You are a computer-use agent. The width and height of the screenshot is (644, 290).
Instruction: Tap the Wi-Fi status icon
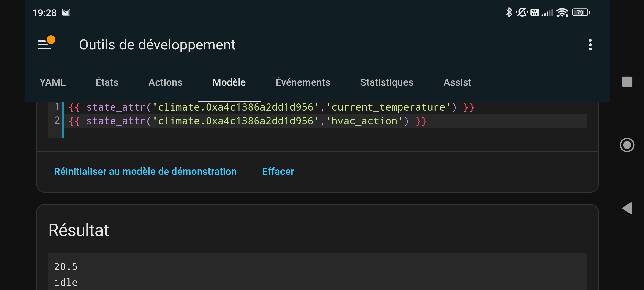point(562,12)
